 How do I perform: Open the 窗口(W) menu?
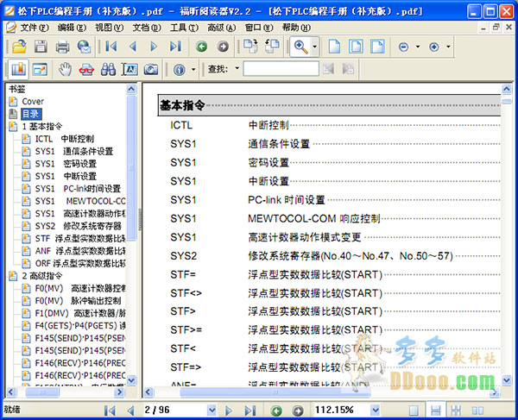259,28
